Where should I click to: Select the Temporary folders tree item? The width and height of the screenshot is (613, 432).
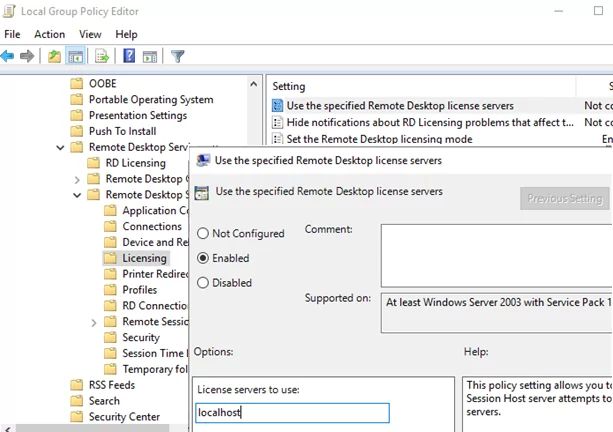[x=155, y=369]
